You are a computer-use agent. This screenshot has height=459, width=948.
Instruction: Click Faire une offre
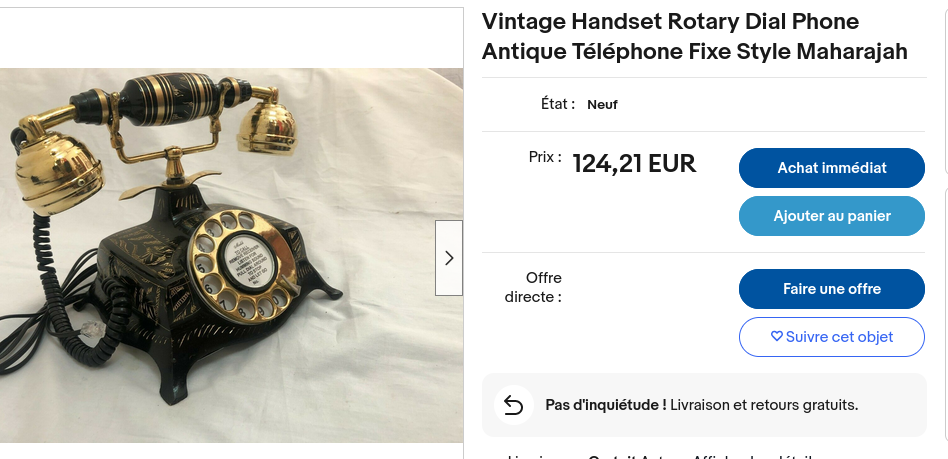pyautogui.click(x=831, y=289)
